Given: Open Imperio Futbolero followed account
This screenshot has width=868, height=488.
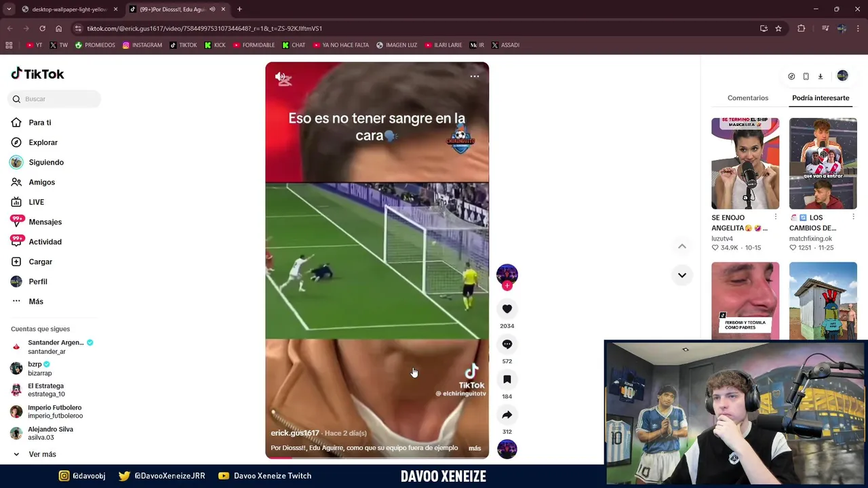Looking at the screenshot, I should point(47,411).
